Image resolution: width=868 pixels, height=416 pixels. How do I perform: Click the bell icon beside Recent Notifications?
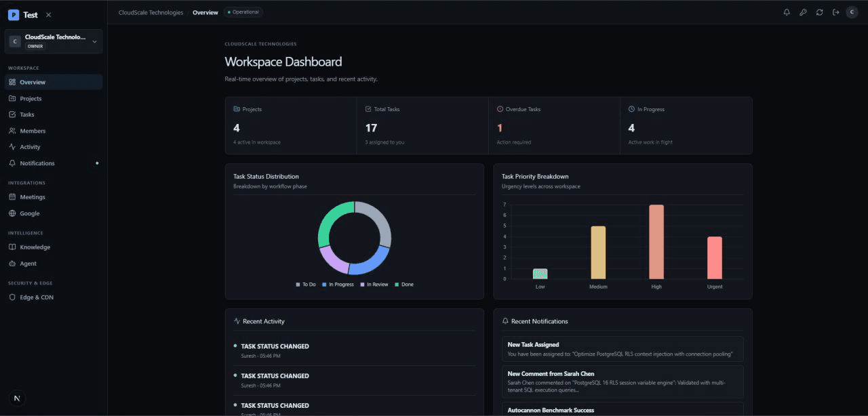(x=505, y=321)
